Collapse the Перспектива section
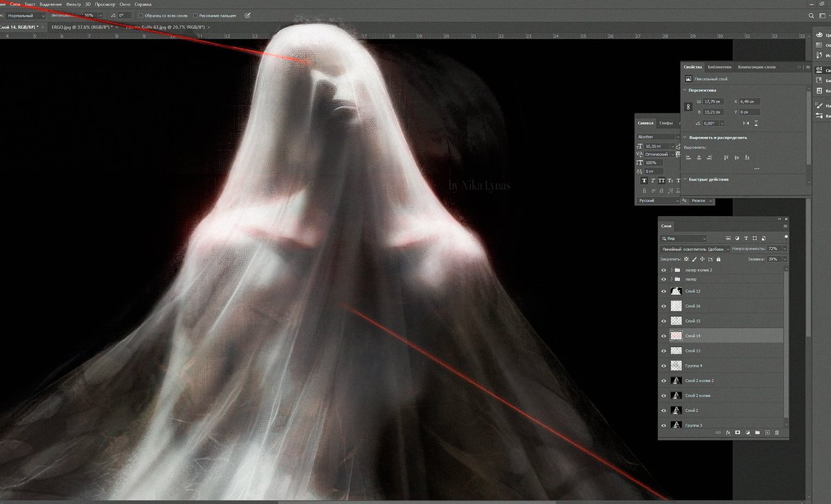The width and height of the screenshot is (831, 504). (684, 90)
